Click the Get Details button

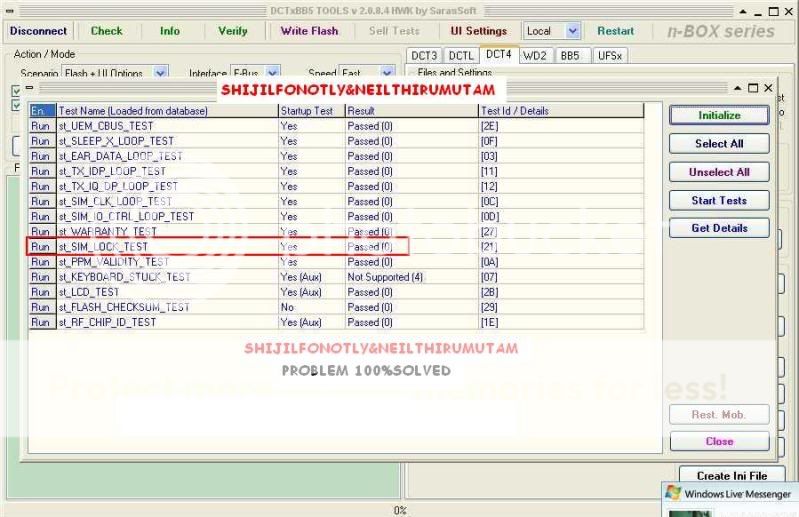click(x=719, y=228)
